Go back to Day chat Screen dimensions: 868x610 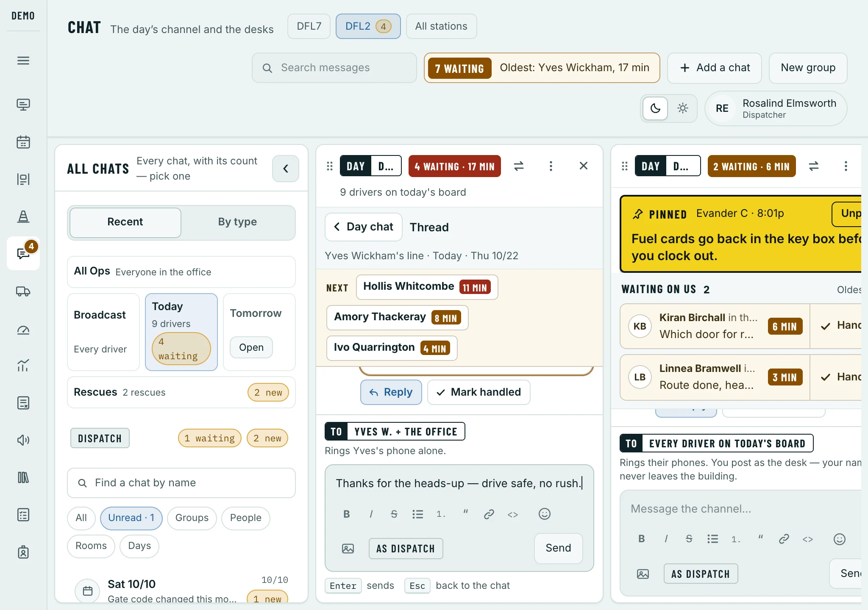click(x=364, y=227)
